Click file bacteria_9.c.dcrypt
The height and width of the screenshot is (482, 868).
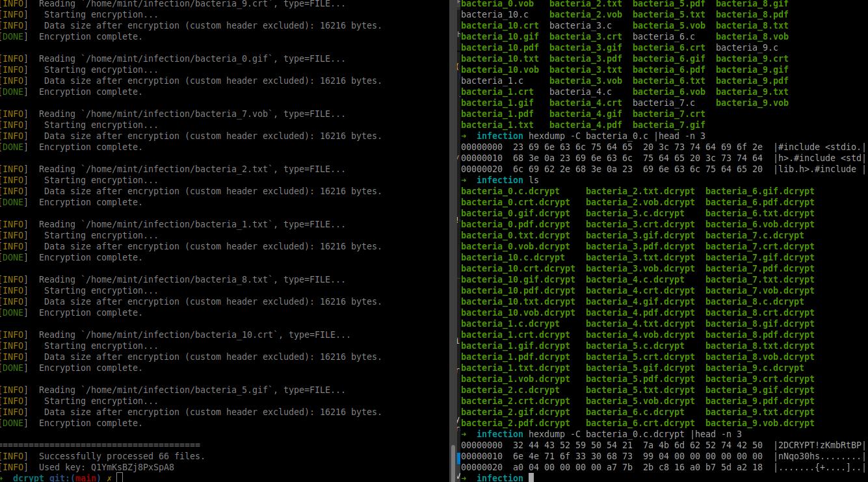pos(755,368)
